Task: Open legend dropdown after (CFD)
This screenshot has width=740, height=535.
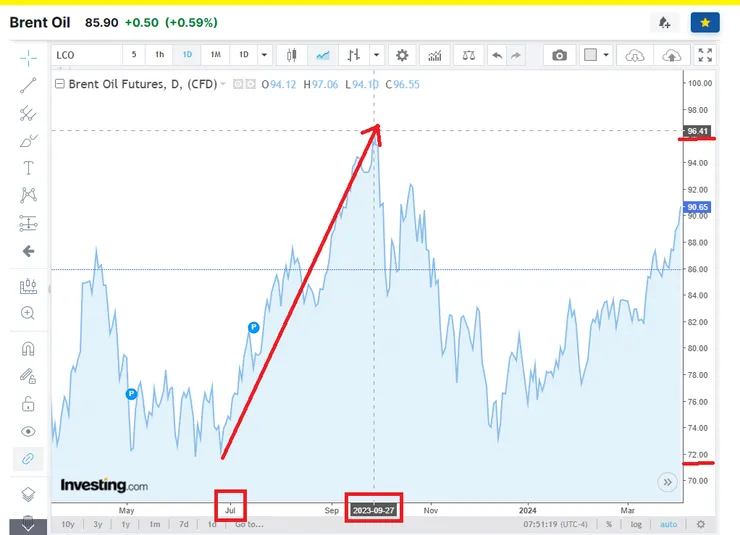Action: [223, 84]
